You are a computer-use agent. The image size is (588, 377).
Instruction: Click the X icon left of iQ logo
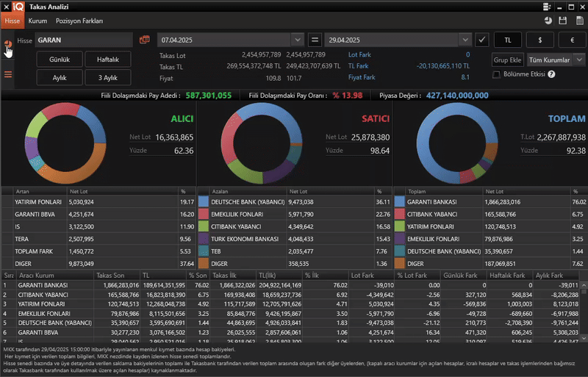click(x=6, y=7)
